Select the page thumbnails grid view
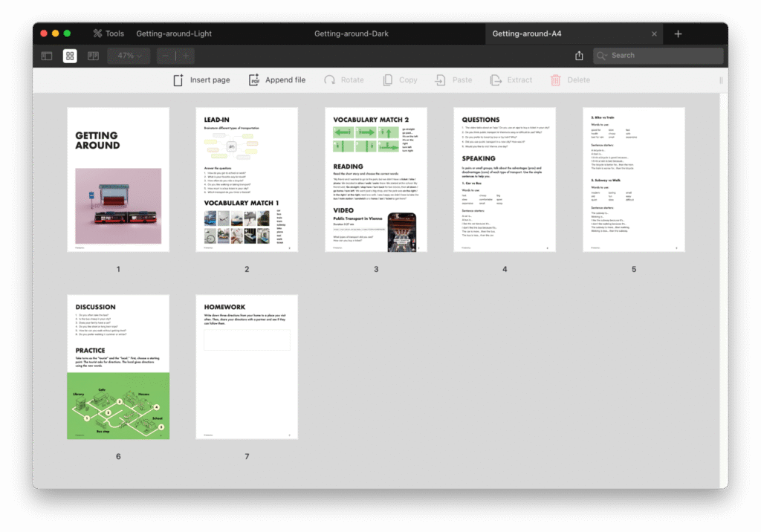The width and height of the screenshot is (761, 532). 70,56
